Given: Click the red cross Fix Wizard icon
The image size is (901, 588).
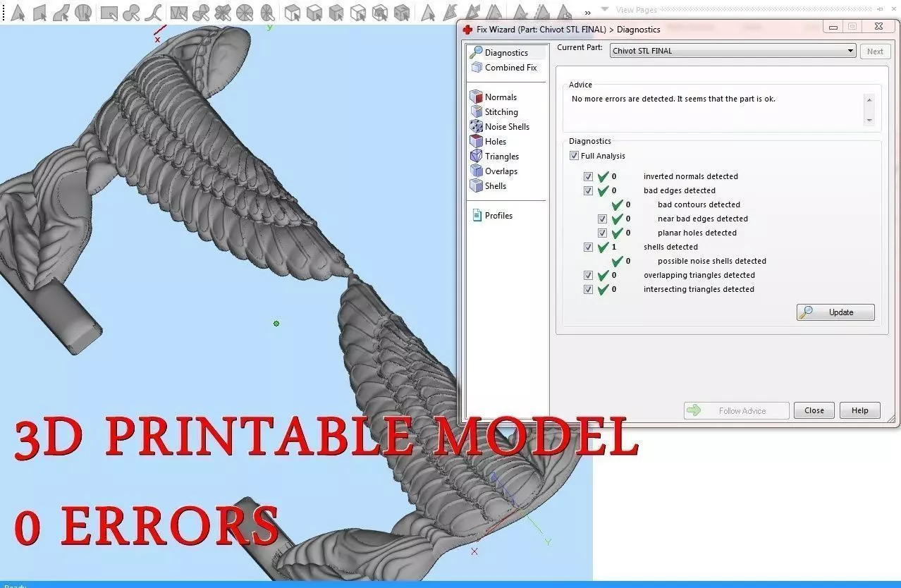Looking at the screenshot, I should pyautogui.click(x=467, y=29).
